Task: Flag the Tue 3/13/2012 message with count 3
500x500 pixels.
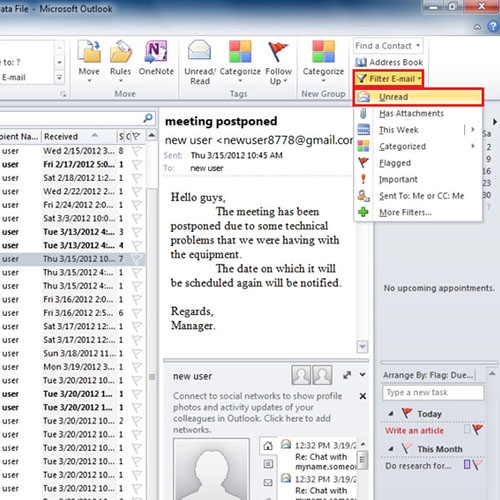Action: point(136,232)
